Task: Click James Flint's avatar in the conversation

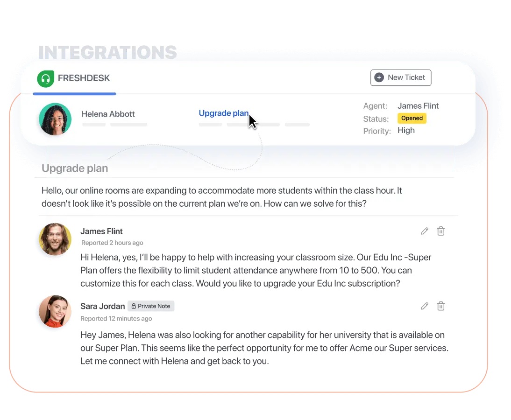Action: click(55, 239)
